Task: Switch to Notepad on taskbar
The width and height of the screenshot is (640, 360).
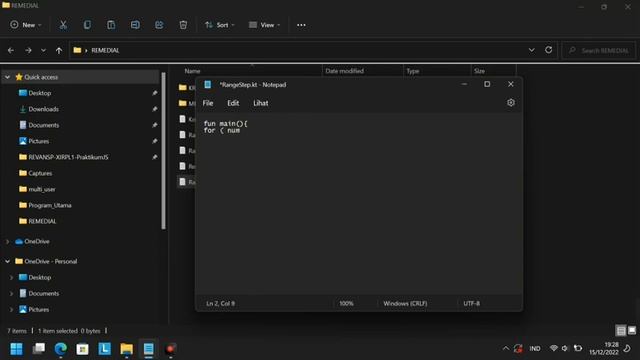Action: (x=149, y=349)
